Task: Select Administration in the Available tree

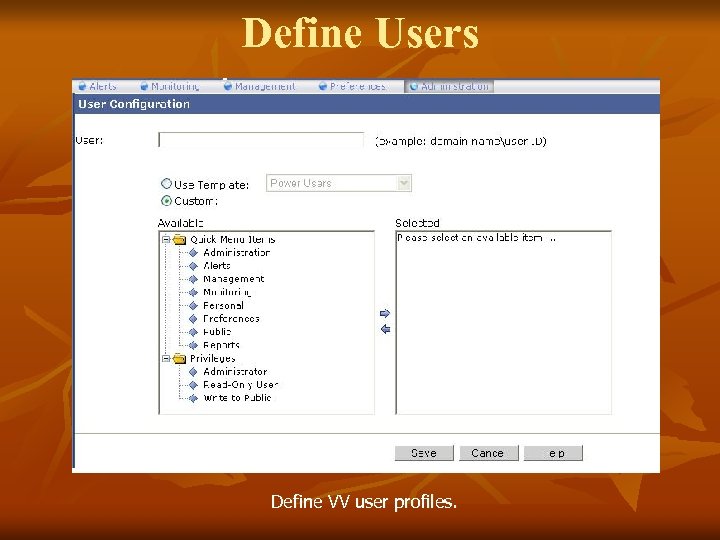Action: 236,253
